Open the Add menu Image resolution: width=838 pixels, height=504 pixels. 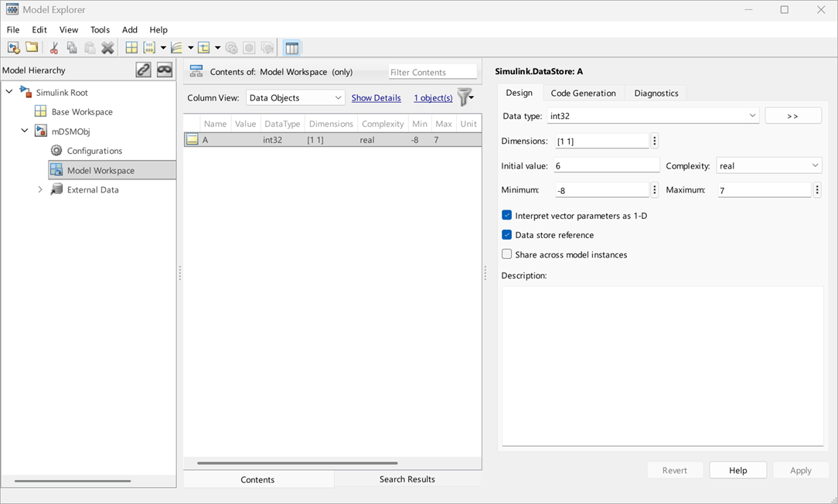(129, 30)
